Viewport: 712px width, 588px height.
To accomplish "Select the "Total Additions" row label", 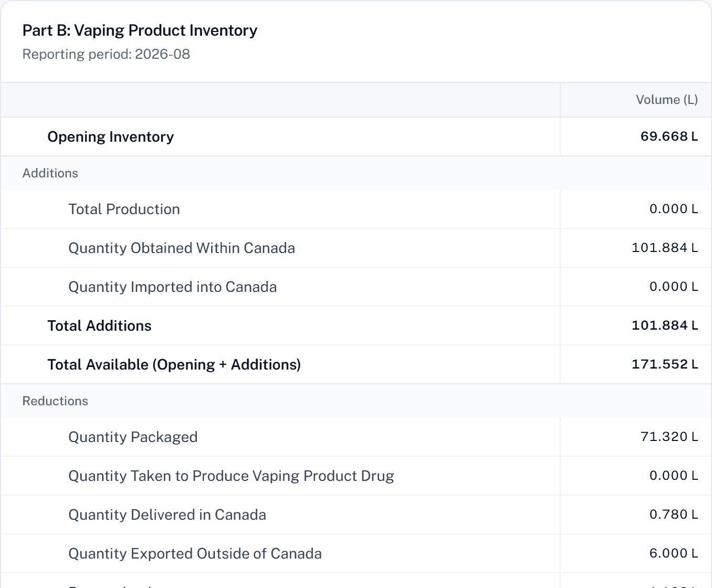I will (x=100, y=325).
